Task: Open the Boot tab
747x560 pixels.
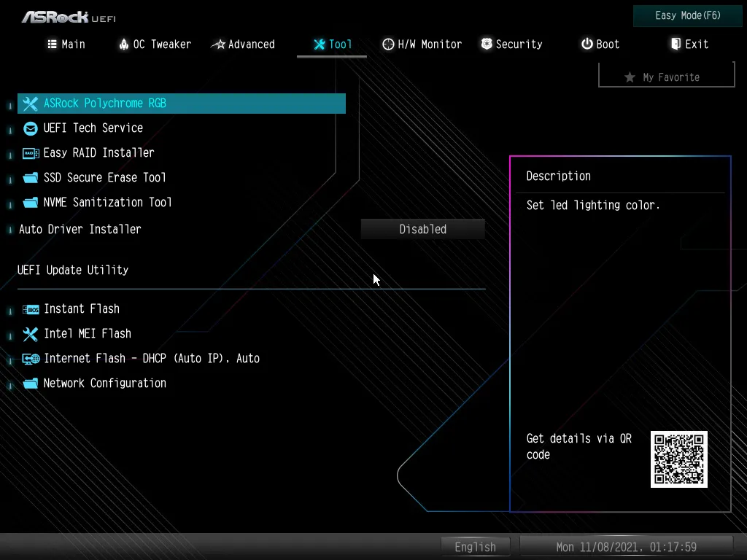Action: pyautogui.click(x=600, y=44)
